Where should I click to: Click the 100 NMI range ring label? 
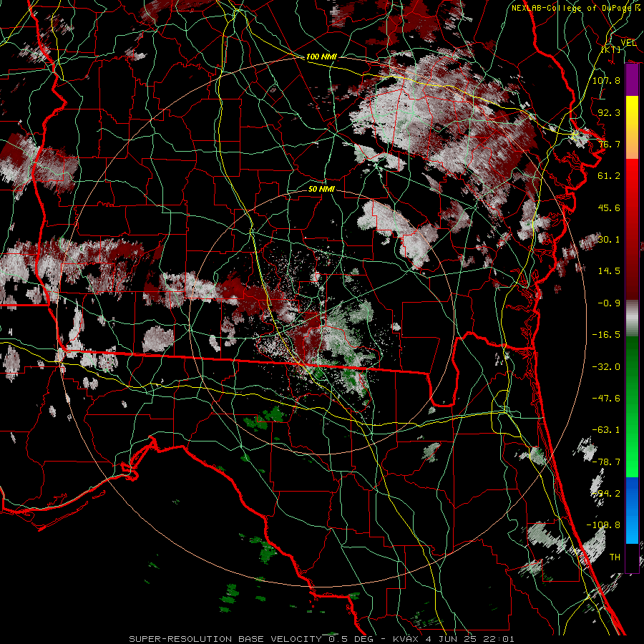[321, 57]
